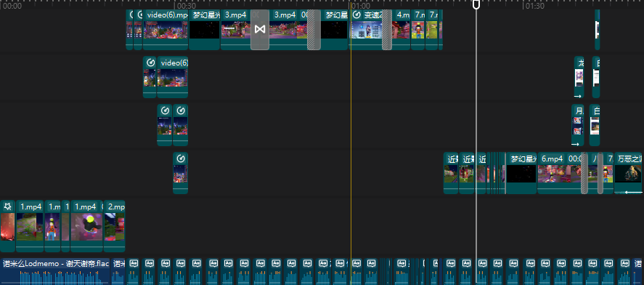Select the 6.mp4 clip on the fourth track
The image size is (644, 285).
559,173
